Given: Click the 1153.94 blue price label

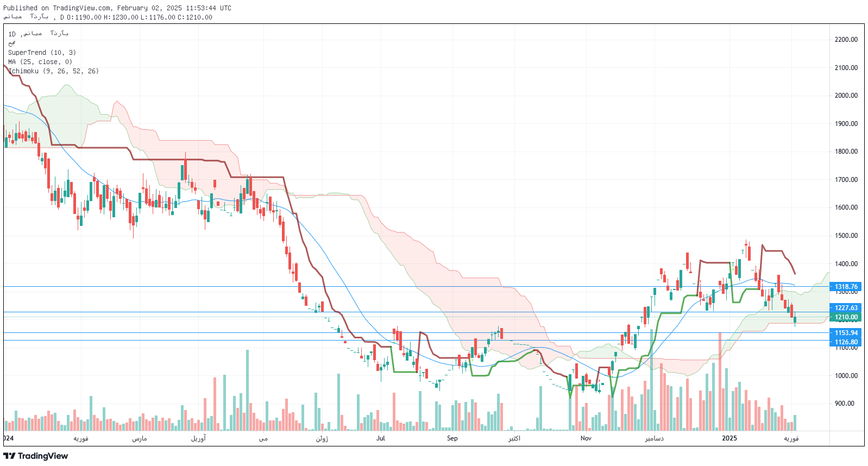Looking at the screenshot, I should pos(846,333).
